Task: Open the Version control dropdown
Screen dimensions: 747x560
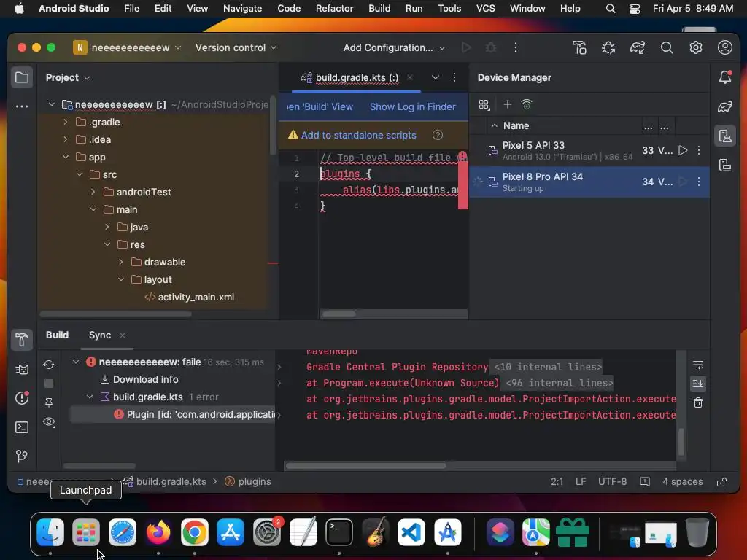Action: coord(236,47)
